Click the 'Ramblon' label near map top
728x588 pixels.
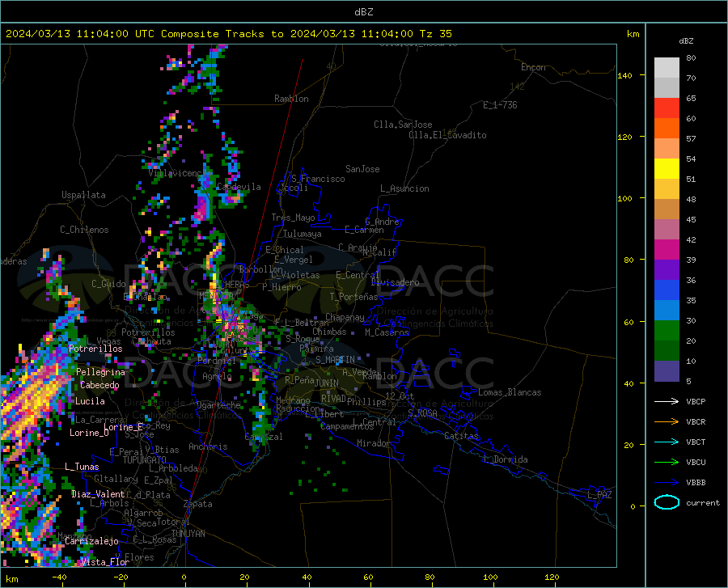pyautogui.click(x=291, y=99)
